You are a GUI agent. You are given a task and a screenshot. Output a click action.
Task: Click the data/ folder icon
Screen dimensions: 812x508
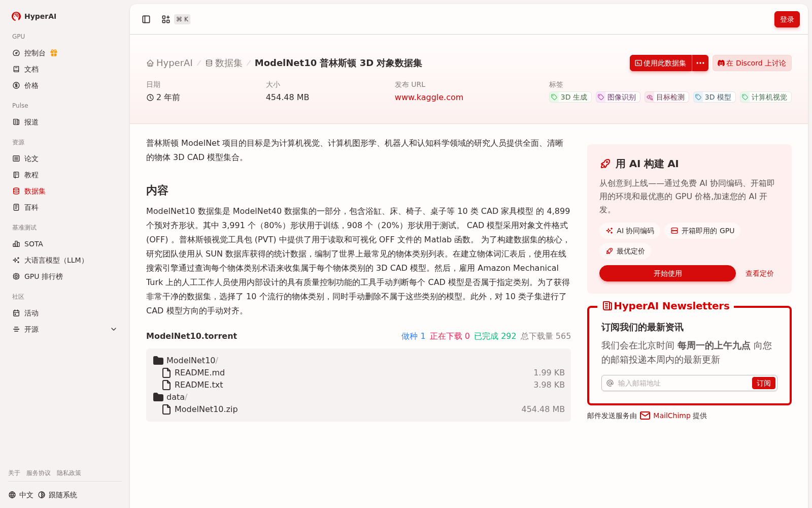pyautogui.click(x=158, y=397)
